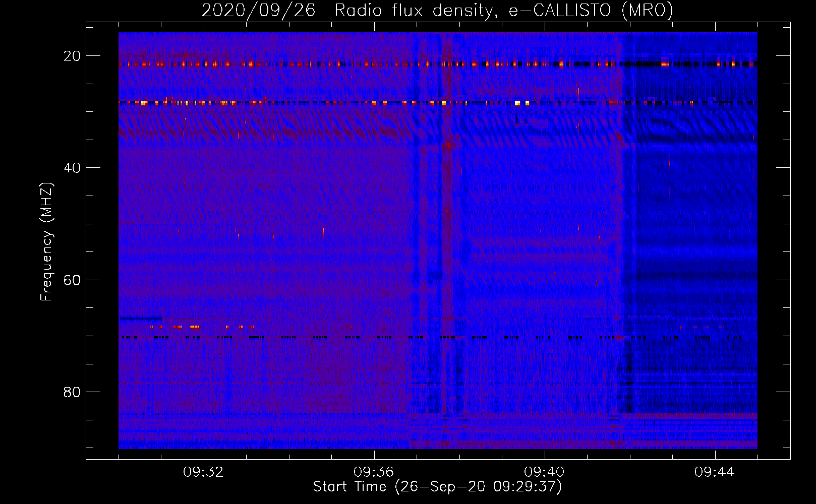Click the 40 MHz frequency tick label
816x504 pixels.
tap(72, 168)
